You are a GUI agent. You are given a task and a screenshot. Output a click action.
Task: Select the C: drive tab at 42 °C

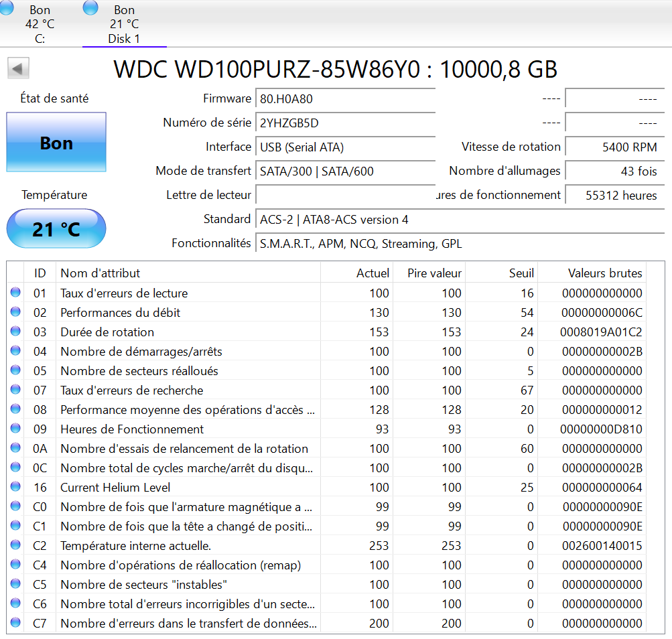click(40, 24)
